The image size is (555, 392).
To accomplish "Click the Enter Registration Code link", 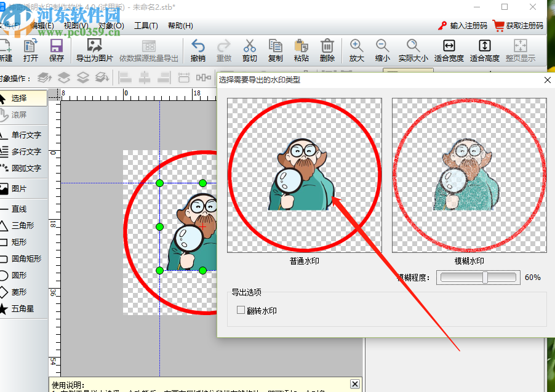I will [463, 26].
